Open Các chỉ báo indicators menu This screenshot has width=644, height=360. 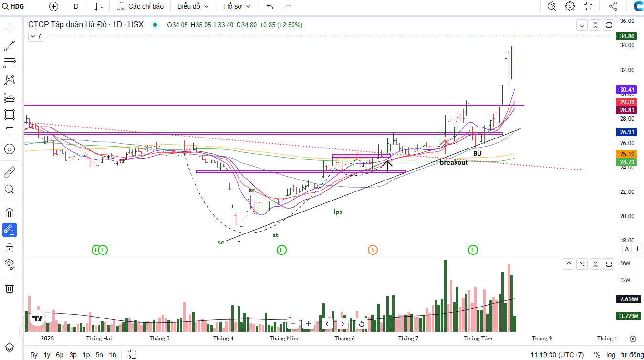pos(141,6)
